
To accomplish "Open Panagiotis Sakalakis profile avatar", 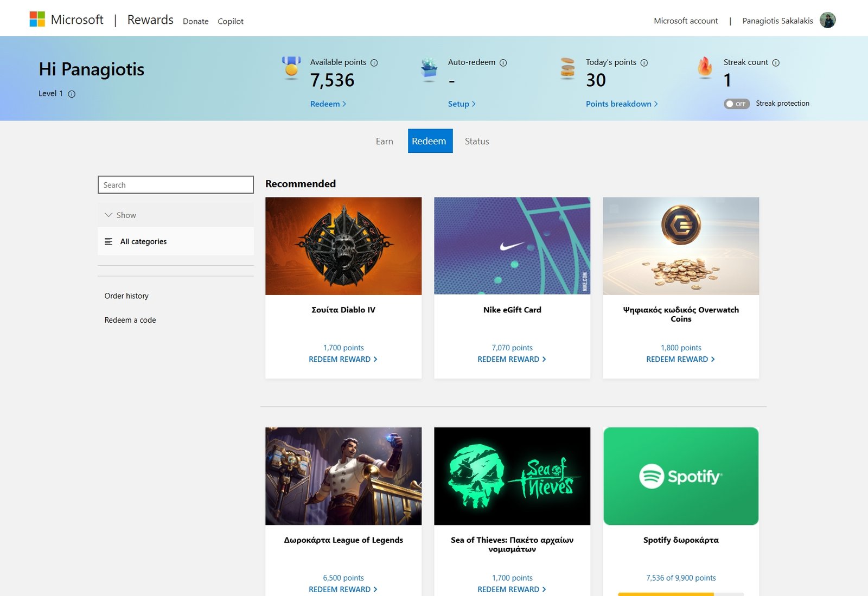I will (827, 21).
